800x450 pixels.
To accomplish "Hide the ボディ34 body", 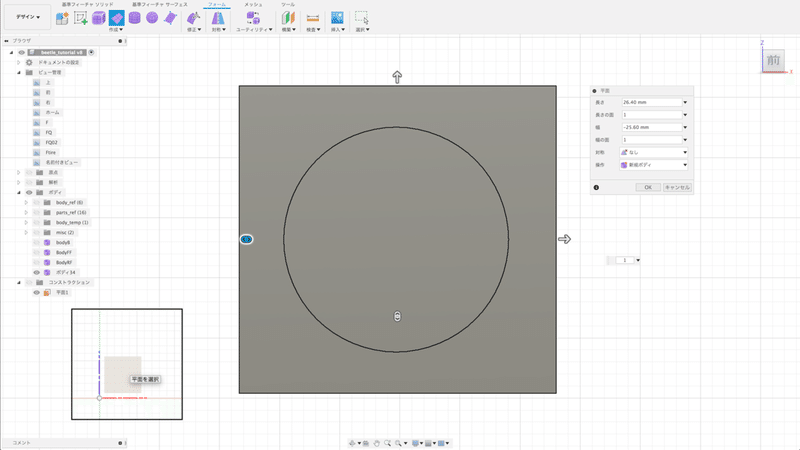I will point(37,272).
